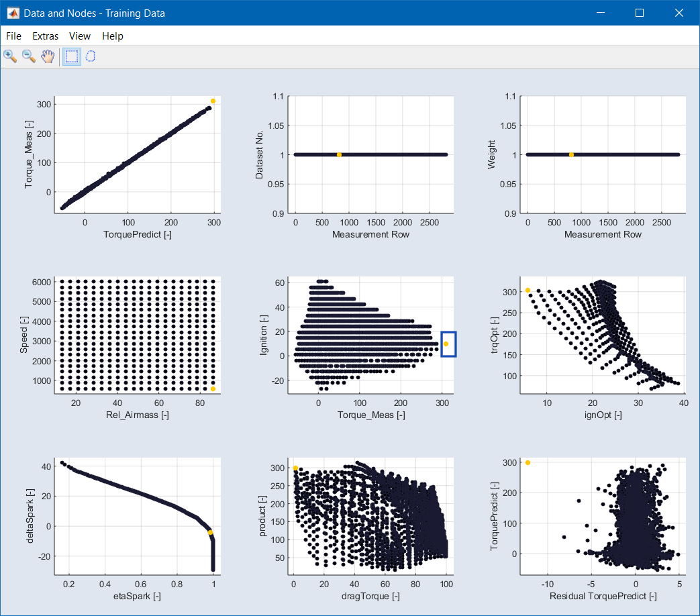Image resolution: width=700 pixels, height=616 pixels.
Task: Open the File menu
Action: coord(13,36)
